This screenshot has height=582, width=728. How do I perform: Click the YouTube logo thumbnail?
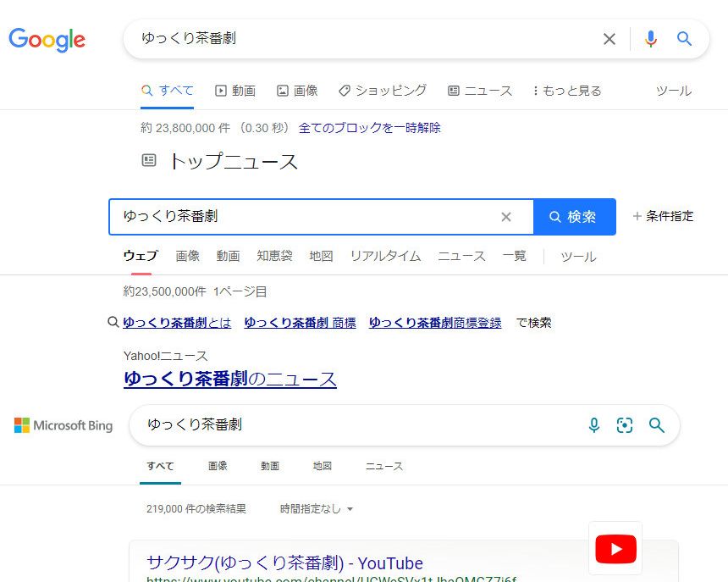(615, 549)
